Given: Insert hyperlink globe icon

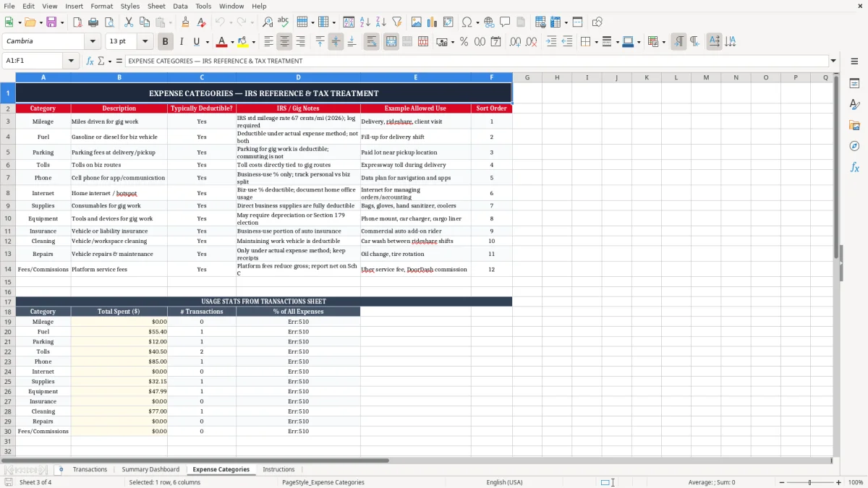Looking at the screenshot, I should 489,22.
